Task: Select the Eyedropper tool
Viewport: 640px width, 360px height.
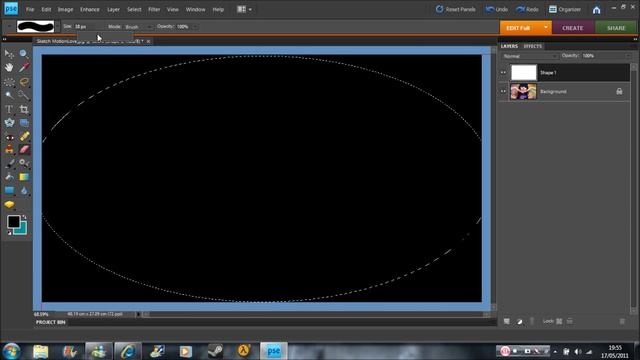Action: tap(24, 67)
